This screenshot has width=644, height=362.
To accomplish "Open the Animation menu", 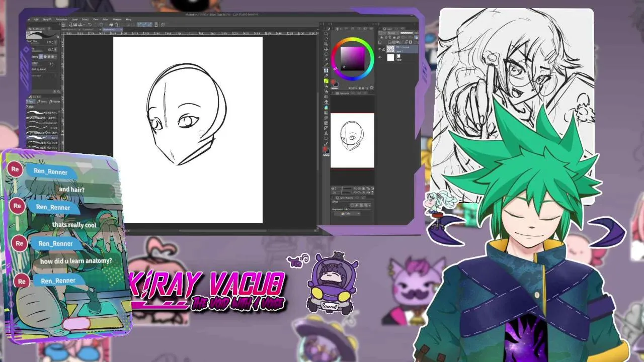I will click(61, 20).
